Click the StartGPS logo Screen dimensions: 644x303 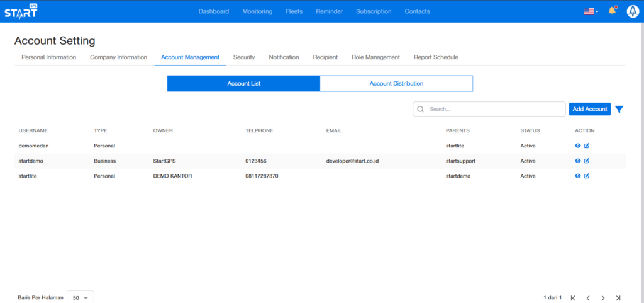21,11
